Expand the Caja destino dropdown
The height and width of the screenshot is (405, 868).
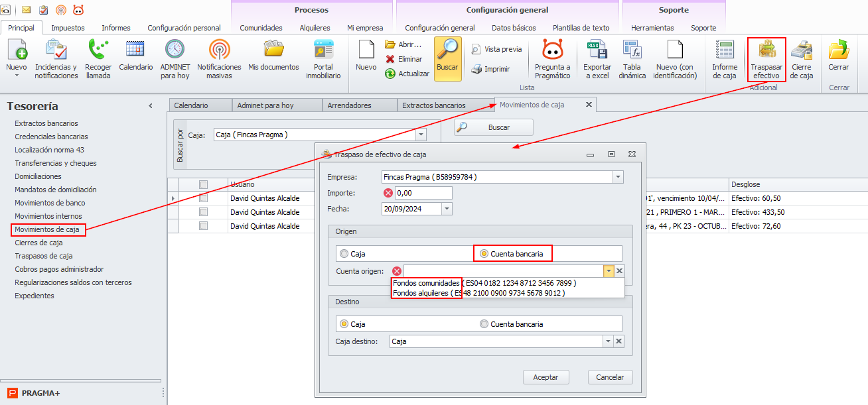607,341
